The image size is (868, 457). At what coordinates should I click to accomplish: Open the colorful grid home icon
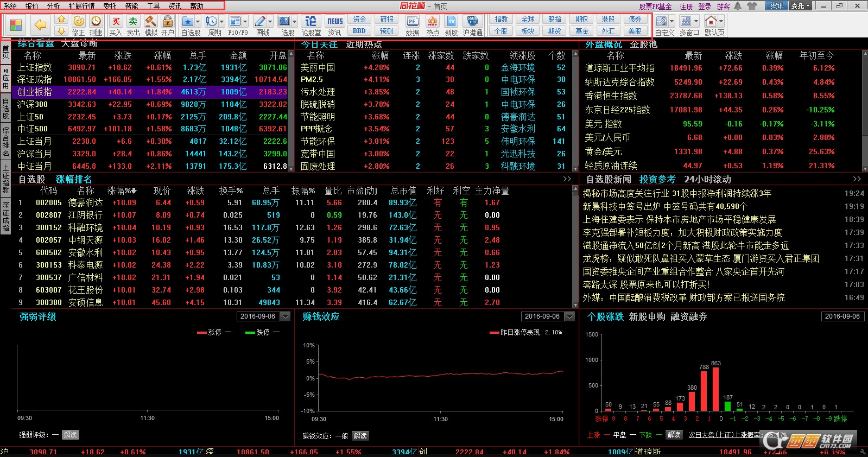tap(16, 25)
